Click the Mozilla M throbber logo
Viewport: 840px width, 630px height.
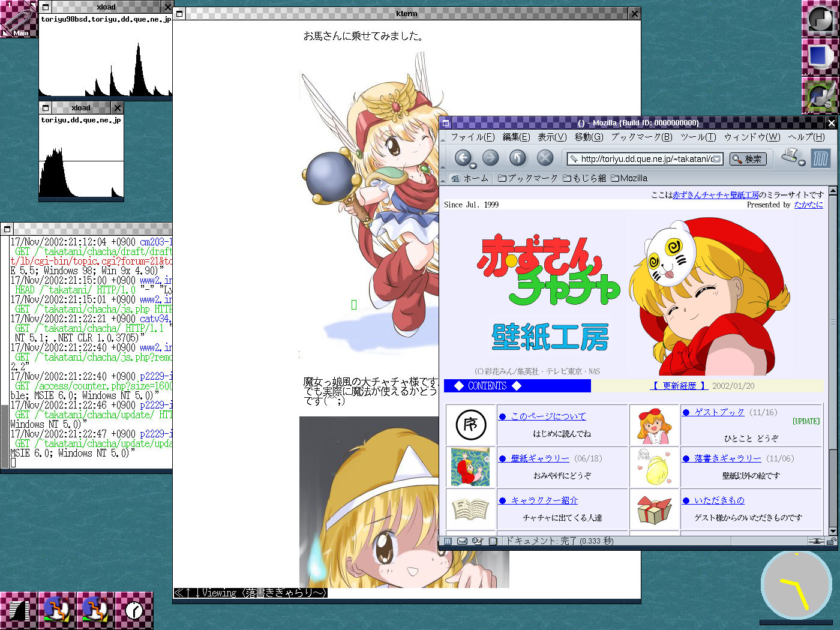(x=820, y=158)
